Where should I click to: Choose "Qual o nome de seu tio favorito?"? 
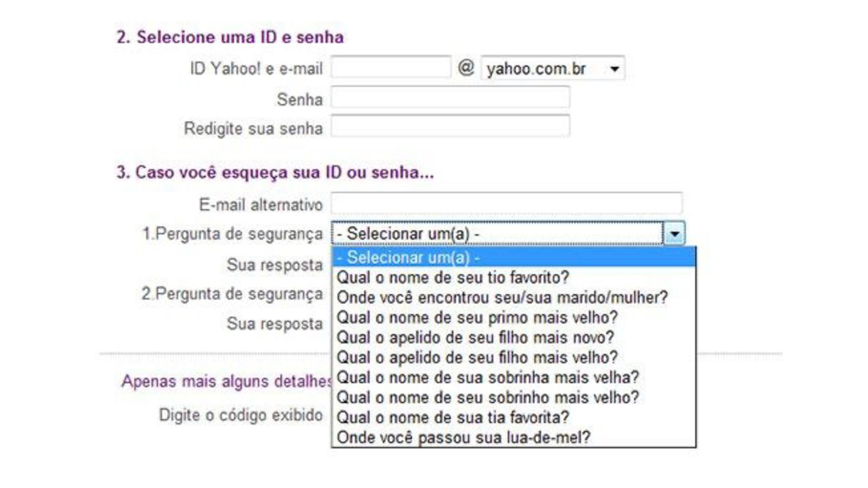point(453,277)
